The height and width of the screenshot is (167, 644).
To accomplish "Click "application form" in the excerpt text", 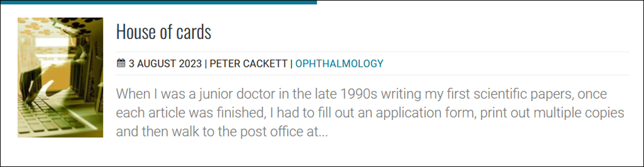I will [425, 113].
